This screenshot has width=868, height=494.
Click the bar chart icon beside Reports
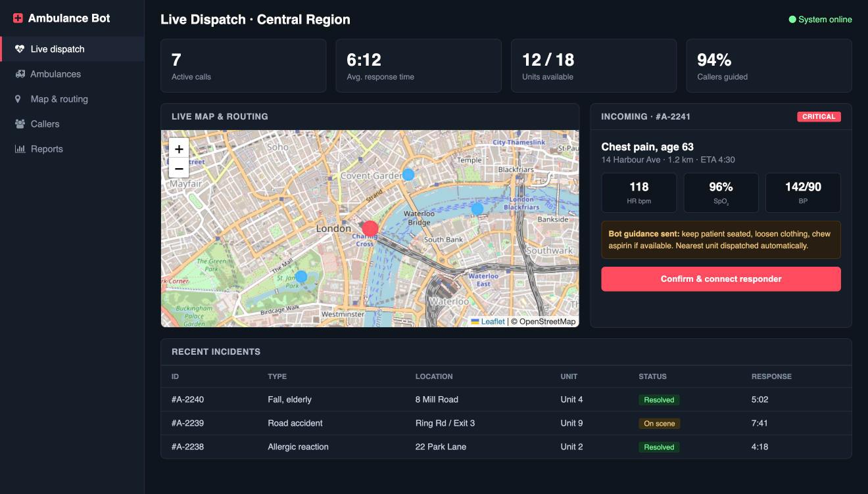[20, 149]
